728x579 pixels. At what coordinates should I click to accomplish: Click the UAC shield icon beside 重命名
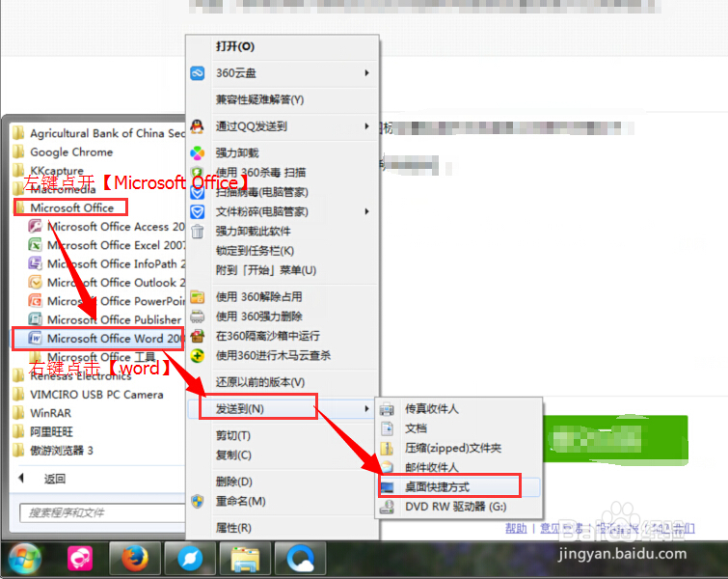coord(198,501)
